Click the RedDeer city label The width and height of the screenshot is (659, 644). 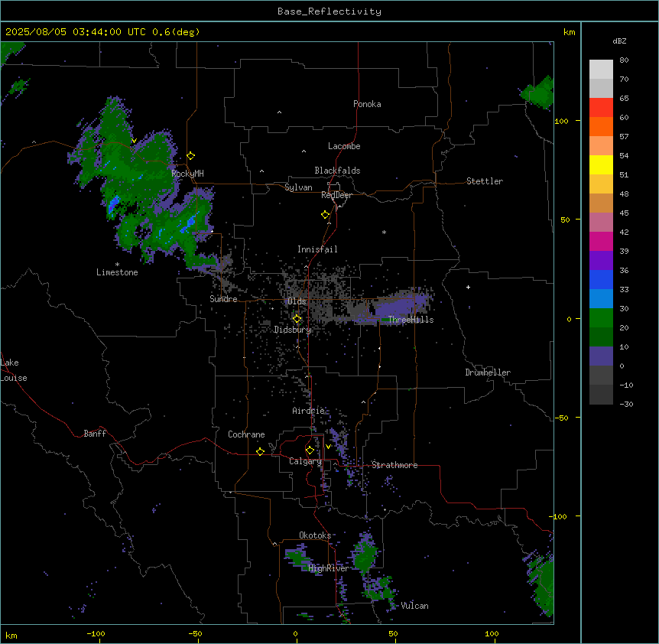point(336,195)
